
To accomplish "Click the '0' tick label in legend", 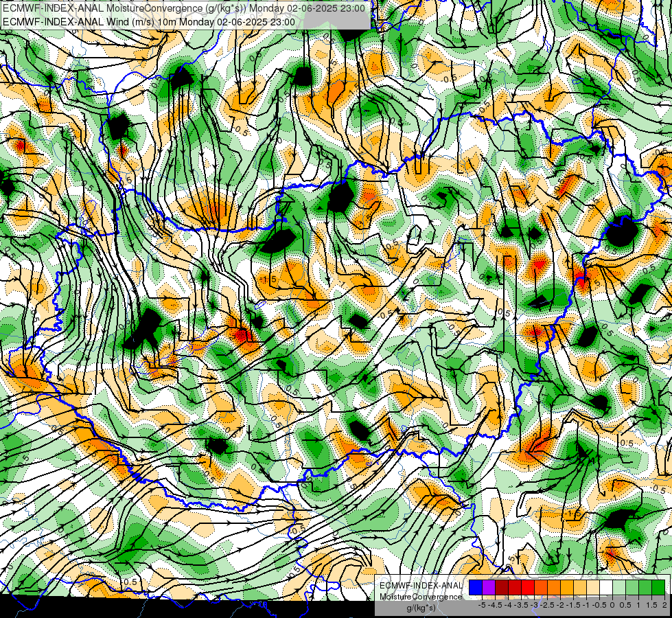I will click(612, 605).
